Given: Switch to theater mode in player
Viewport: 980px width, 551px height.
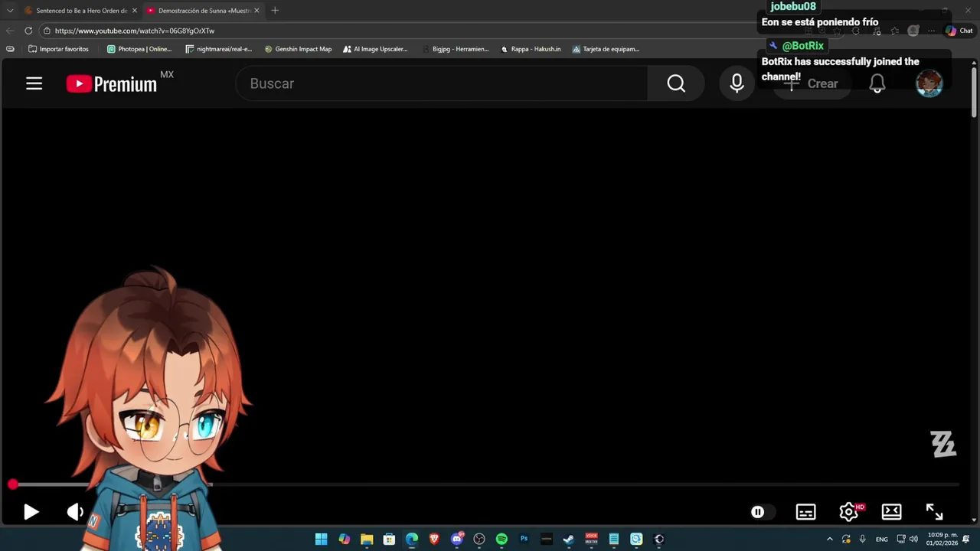Looking at the screenshot, I should pos(891,512).
